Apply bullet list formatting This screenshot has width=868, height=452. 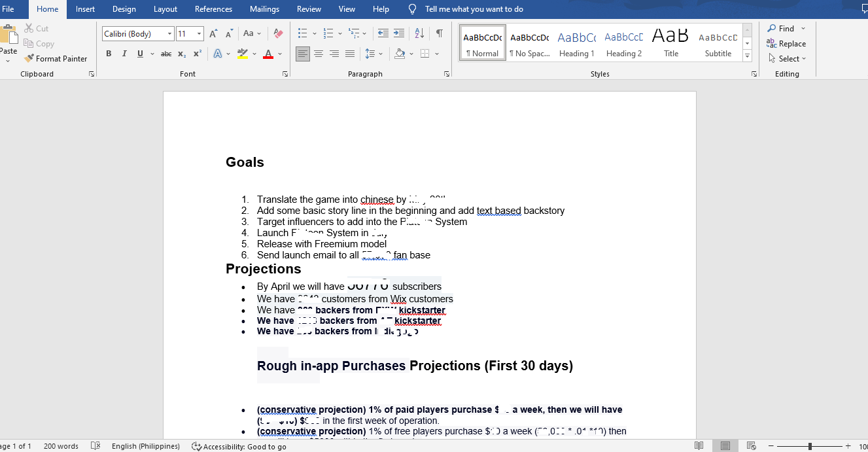(x=302, y=33)
